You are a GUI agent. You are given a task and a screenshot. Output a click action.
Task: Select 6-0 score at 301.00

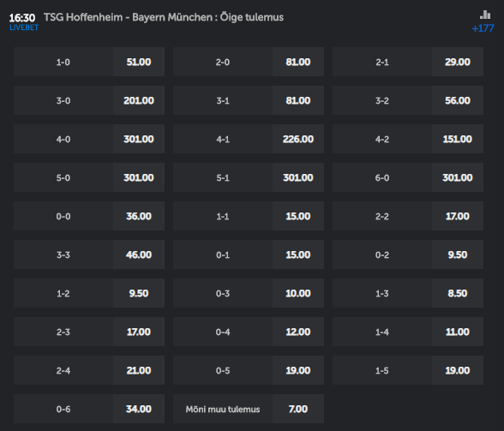[x=408, y=177]
